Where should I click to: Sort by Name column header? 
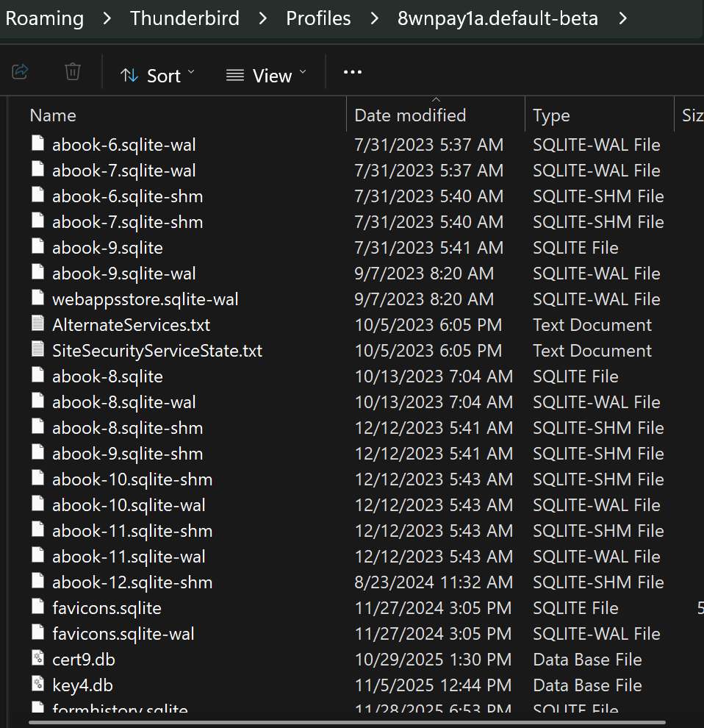[x=53, y=115]
